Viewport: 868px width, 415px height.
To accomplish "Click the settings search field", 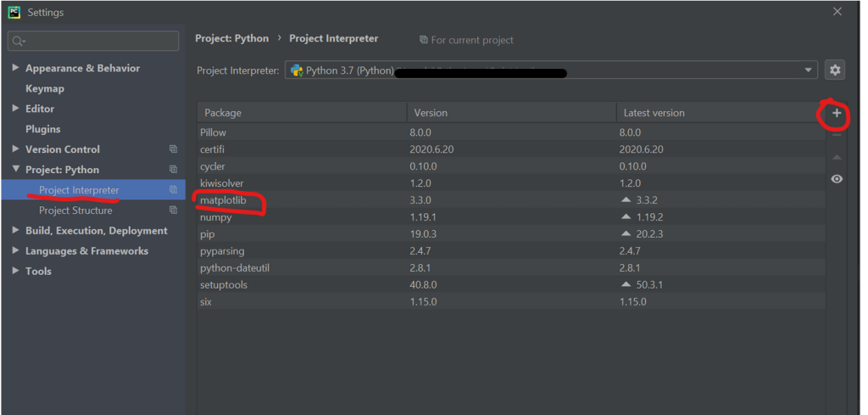I will (x=93, y=41).
